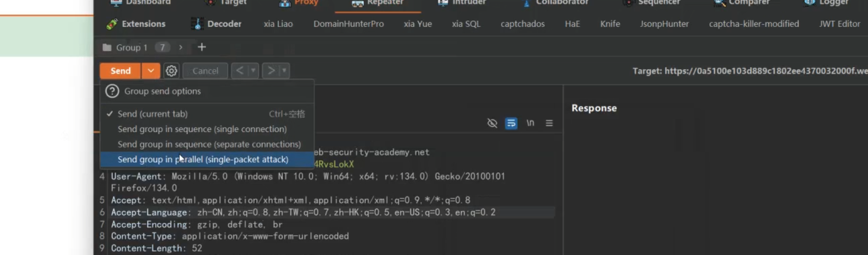Open the Decoder tab
Screen dimensions: 868x255
216,24
